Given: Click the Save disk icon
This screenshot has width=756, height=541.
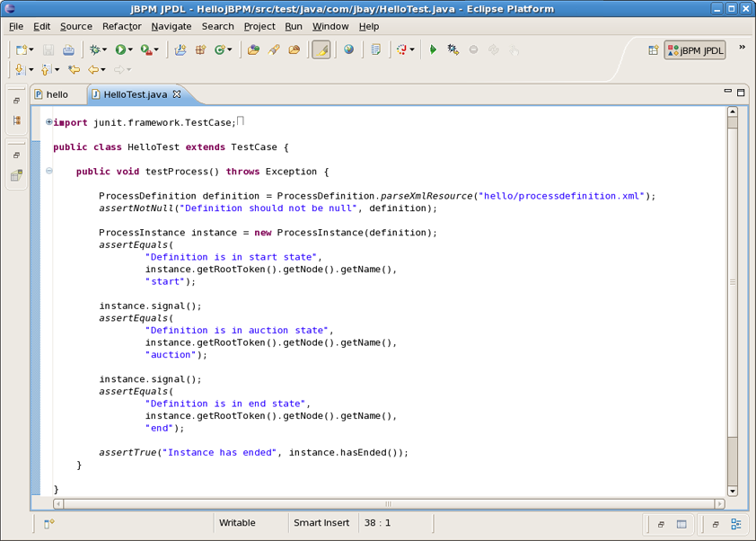Looking at the screenshot, I should pyautogui.click(x=48, y=50).
